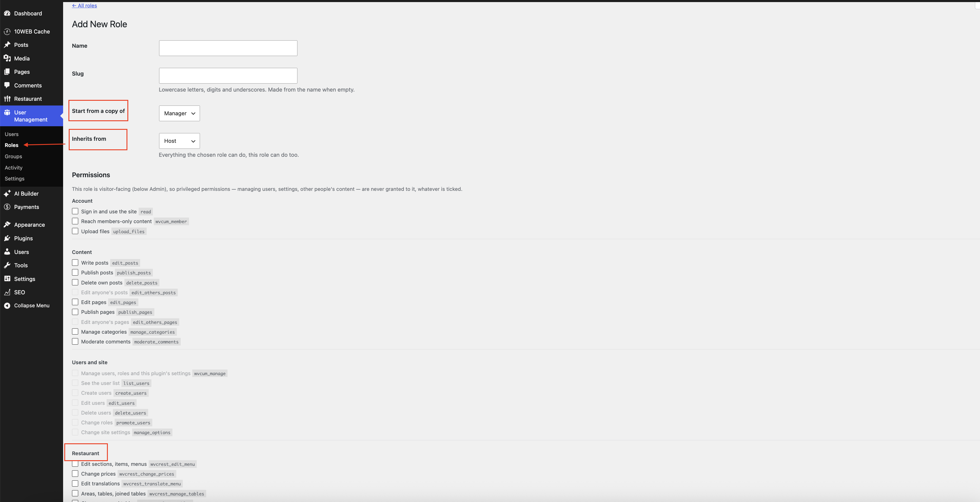Viewport: 980px width, 502px height.
Task: Tick 'Moderate comments' checkbox
Action: coord(75,341)
